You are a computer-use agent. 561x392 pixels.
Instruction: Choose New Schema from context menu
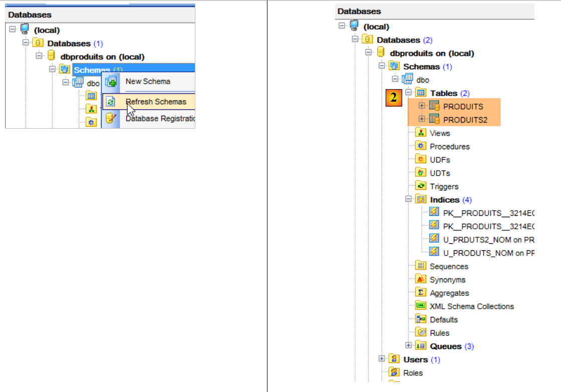[148, 82]
